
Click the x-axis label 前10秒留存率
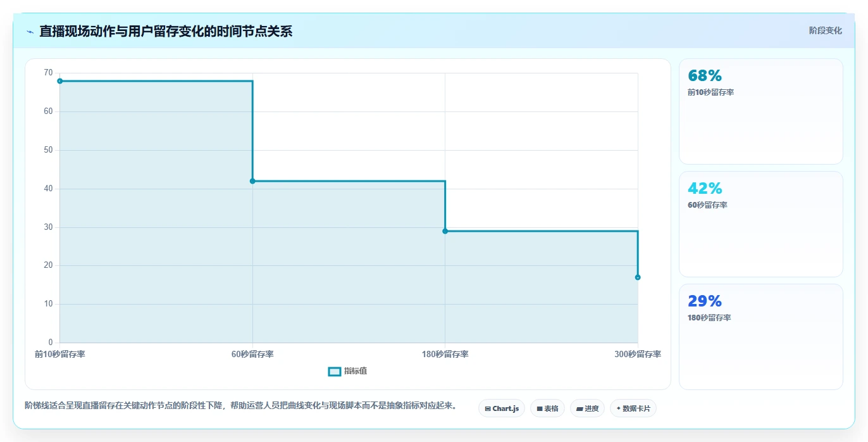[x=60, y=354]
